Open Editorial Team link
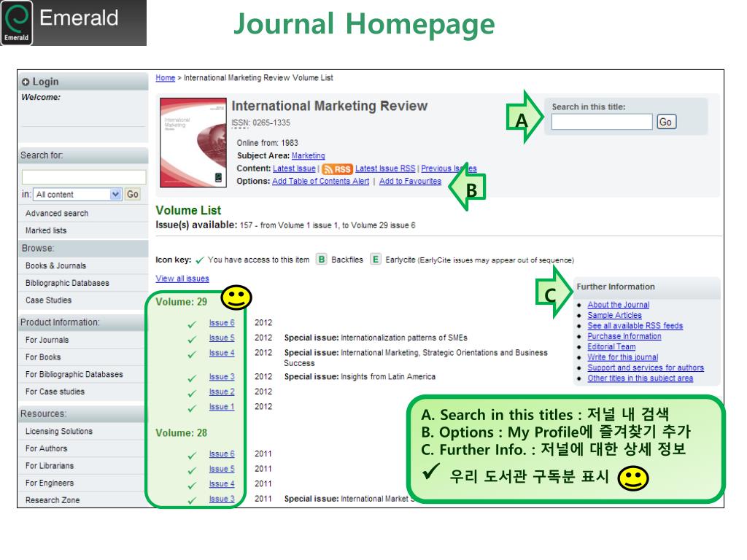Screen dimensions: 747x560 (611, 346)
